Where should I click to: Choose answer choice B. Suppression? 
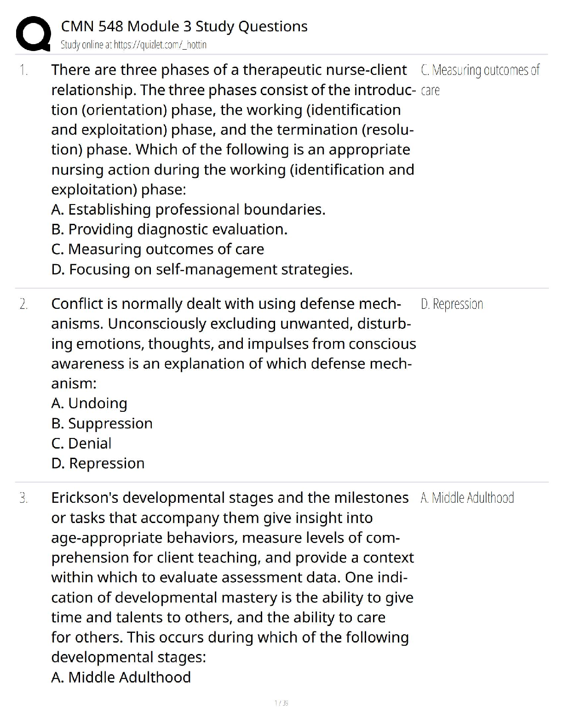pyautogui.click(x=102, y=423)
